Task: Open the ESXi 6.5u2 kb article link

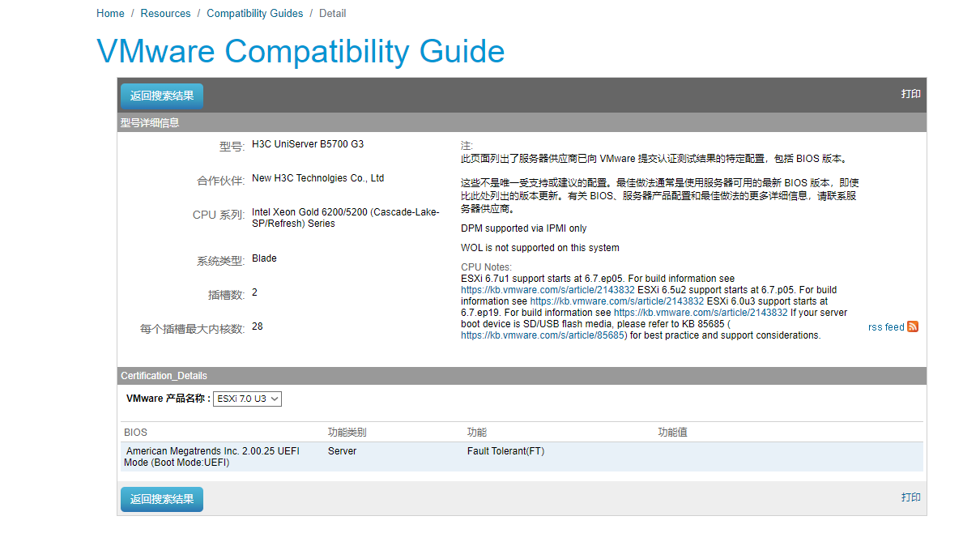Action: [617, 301]
